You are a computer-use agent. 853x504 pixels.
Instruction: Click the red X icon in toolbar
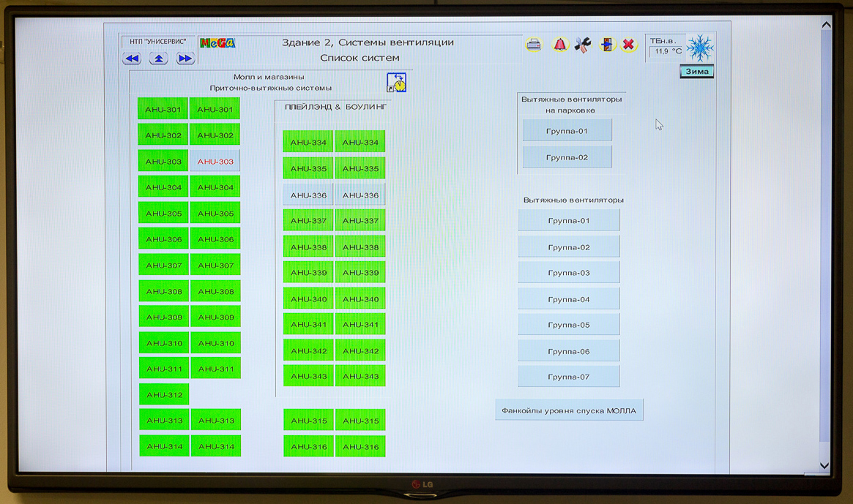628,45
